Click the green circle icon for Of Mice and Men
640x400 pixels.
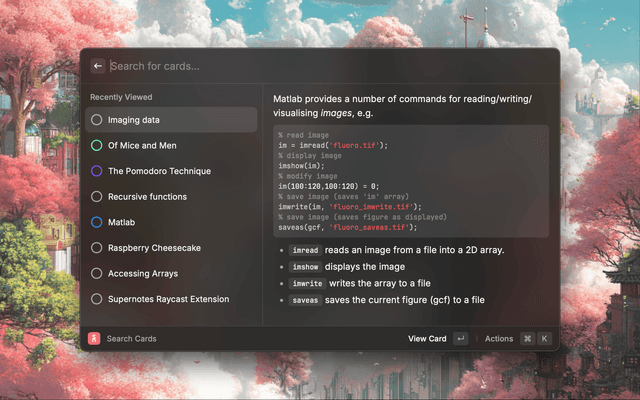(x=96, y=146)
